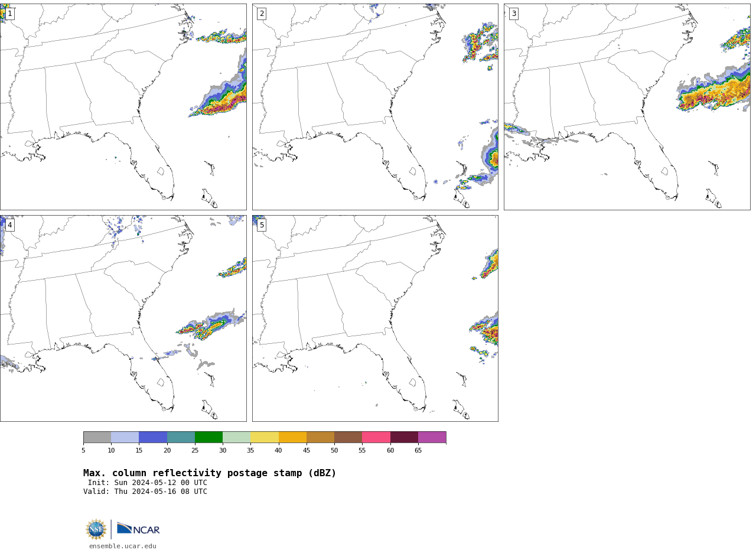Screen dimensions: 756x553
Task: Click the Max. column reflectivity title
Action: (210, 473)
